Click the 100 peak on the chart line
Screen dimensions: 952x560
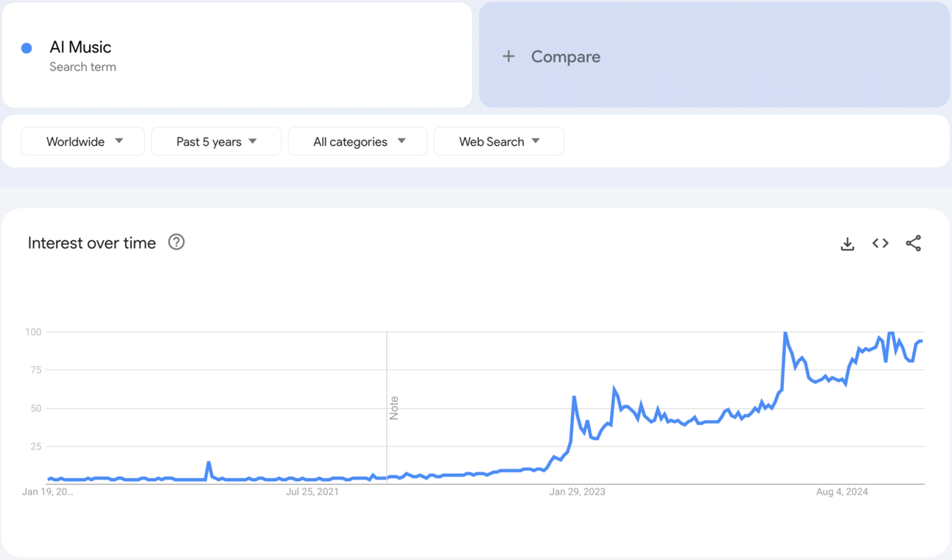pyautogui.click(x=785, y=333)
